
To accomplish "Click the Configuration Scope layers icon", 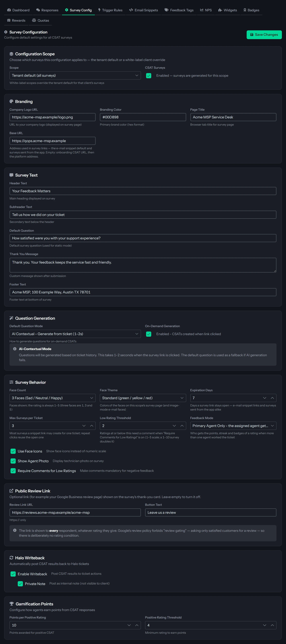I will point(11,54).
